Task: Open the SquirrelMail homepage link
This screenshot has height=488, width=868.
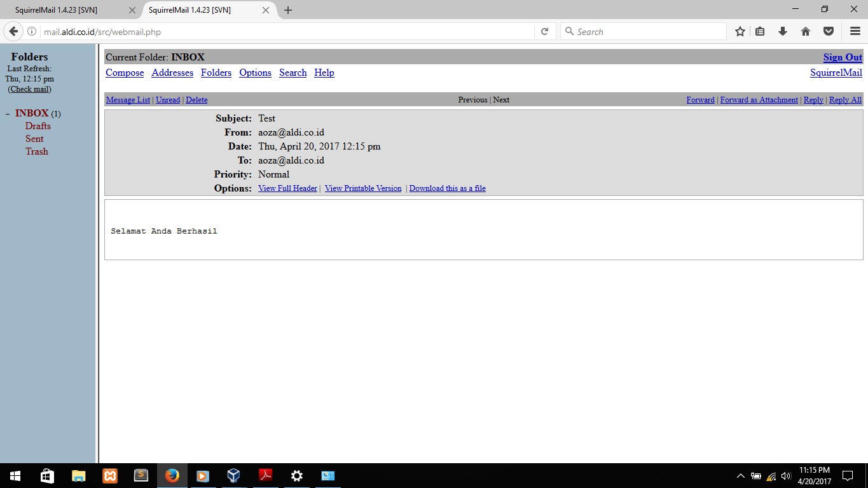Action: [836, 73]
